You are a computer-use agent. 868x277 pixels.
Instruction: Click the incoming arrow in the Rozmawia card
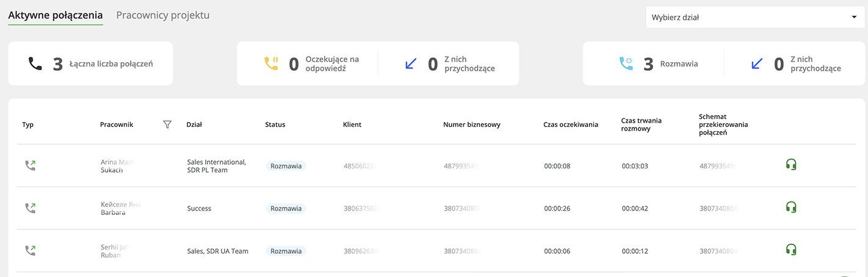[757, 63]
